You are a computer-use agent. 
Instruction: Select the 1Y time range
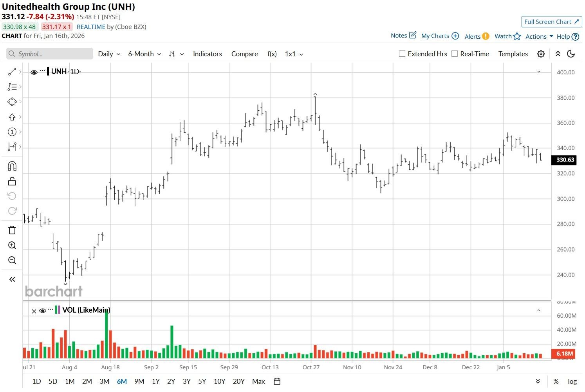[x=156, y=381]
